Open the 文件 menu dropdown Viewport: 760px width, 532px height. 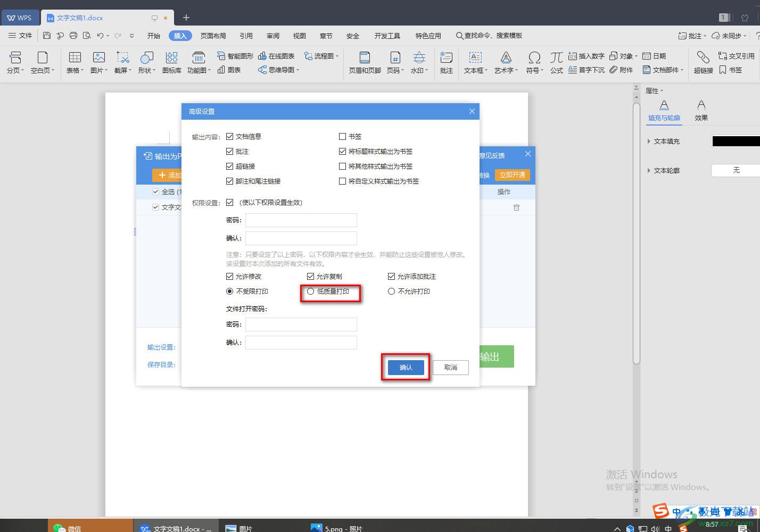[20, 36]
